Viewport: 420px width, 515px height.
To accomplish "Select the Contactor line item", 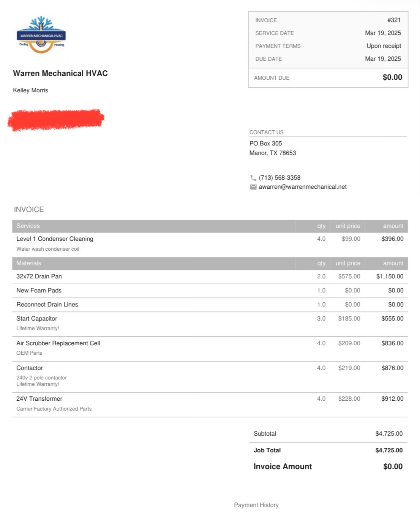I will 30,368.
